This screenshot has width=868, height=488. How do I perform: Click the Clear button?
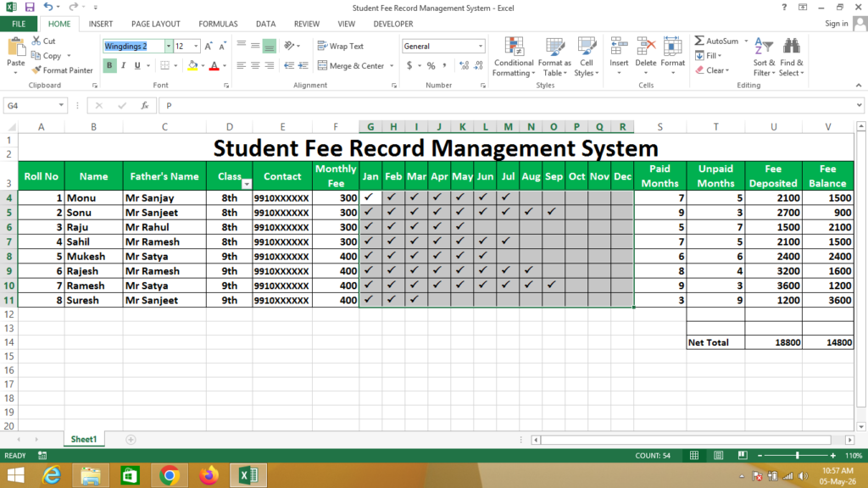[712, 70]
